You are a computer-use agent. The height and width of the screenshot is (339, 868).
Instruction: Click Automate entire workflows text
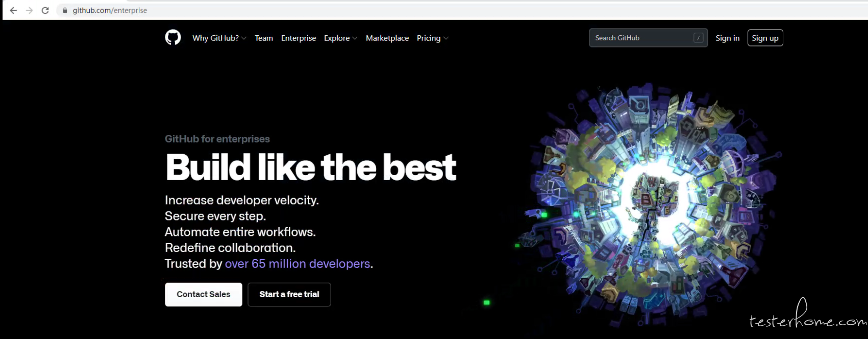pos(240,232)
